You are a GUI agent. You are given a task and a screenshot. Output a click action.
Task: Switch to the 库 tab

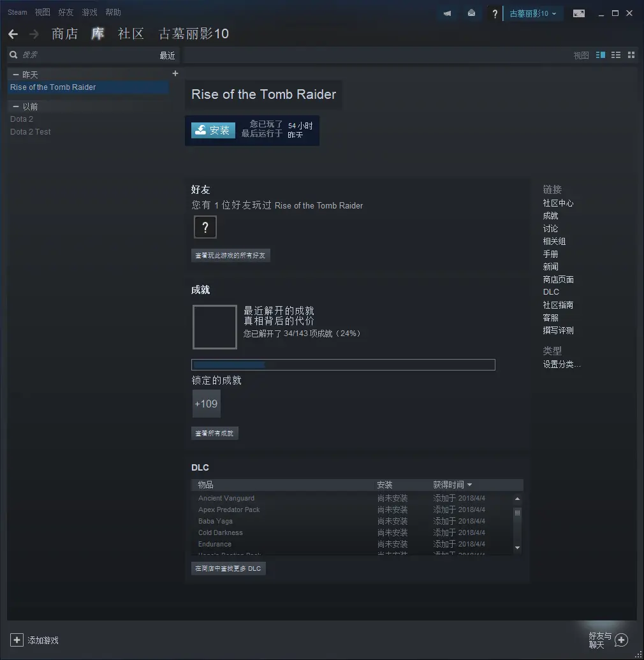pos(98,34)
